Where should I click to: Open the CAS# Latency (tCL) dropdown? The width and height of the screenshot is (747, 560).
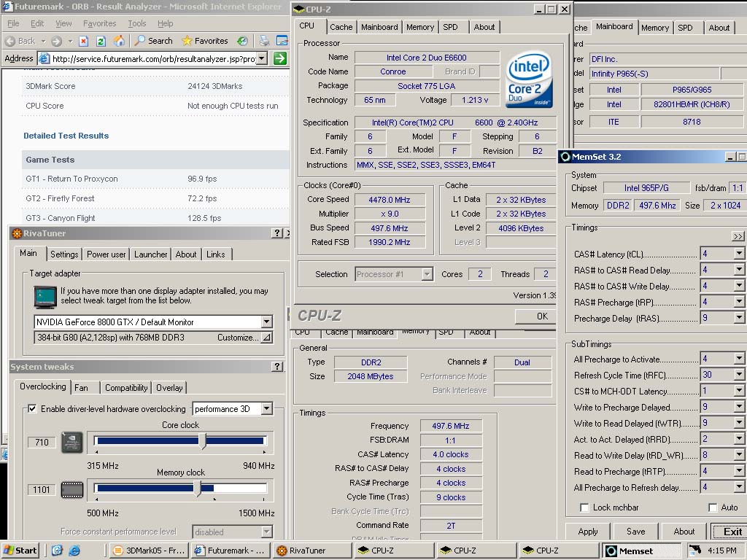tap(738, 254)
